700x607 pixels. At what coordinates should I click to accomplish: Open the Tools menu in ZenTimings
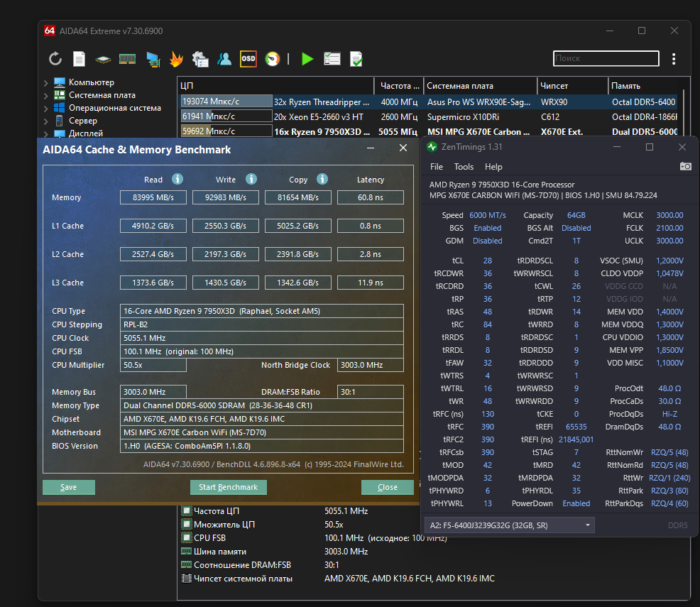tap(464, 167)
